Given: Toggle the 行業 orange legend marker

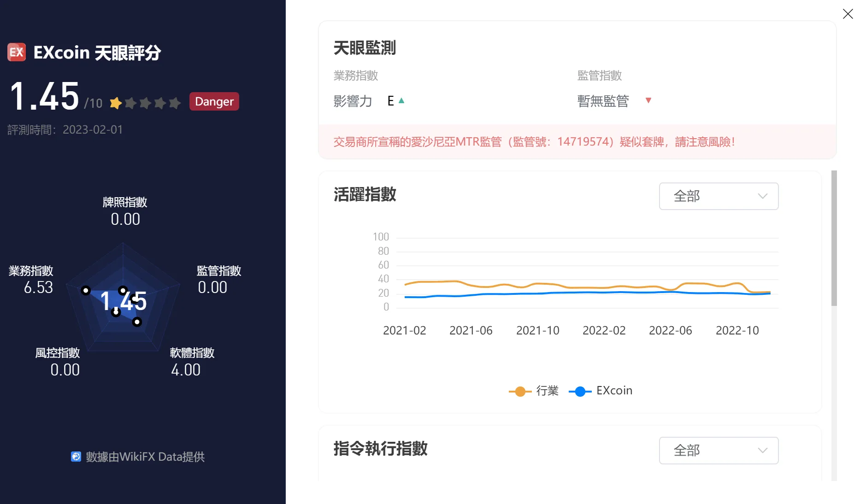Looking at the screenshot, I should [520, 391].
